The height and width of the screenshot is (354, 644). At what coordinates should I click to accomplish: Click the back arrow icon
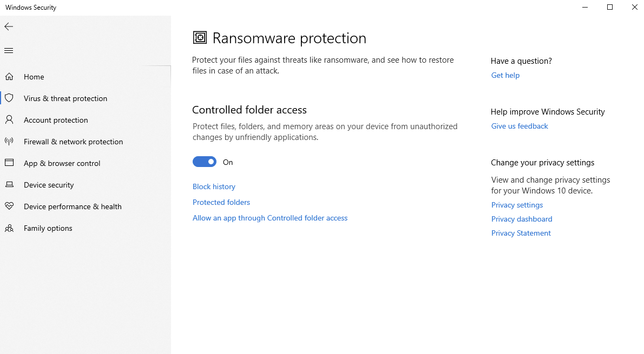[x=9, y=26]
